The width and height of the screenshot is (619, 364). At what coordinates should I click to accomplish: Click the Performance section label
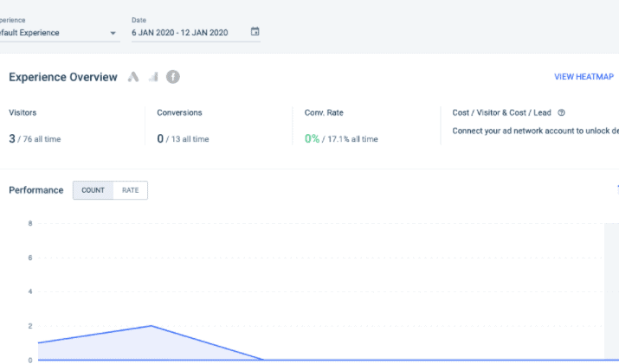[x=35, y=190]
